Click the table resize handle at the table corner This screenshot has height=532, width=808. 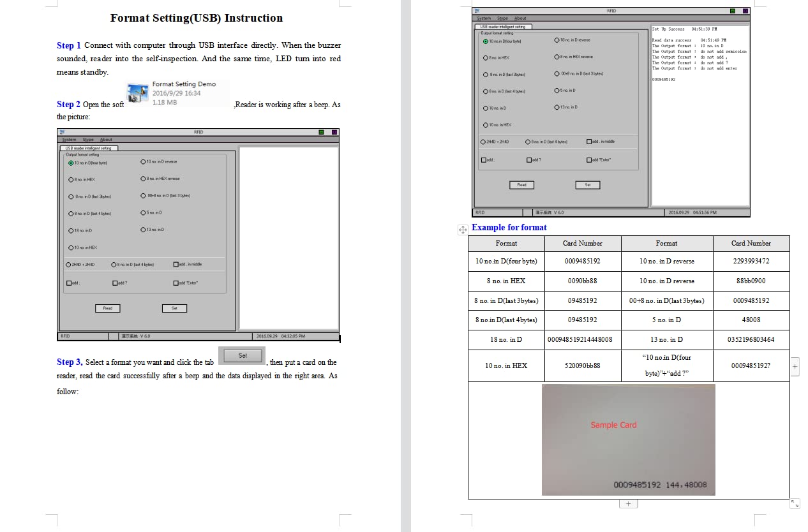click(x=795, y=503)
